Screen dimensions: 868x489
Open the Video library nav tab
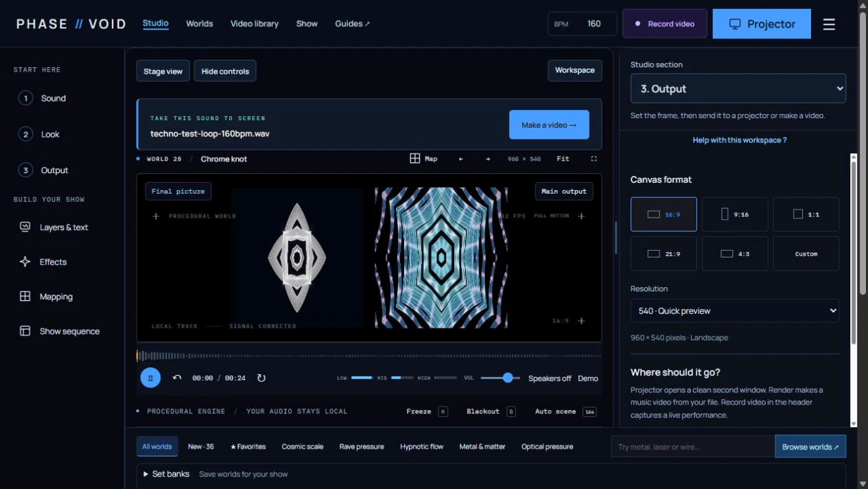[255, 23]
